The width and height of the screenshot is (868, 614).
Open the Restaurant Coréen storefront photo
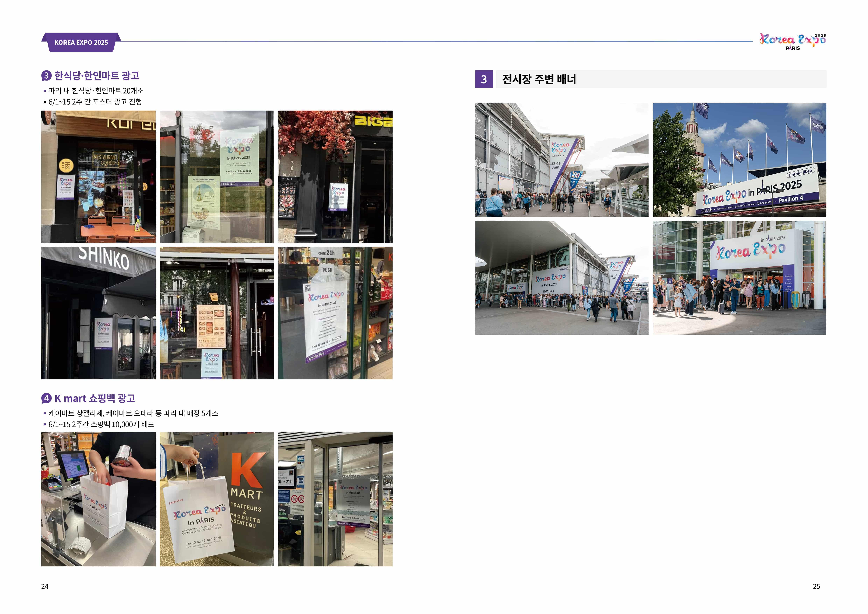98,177
